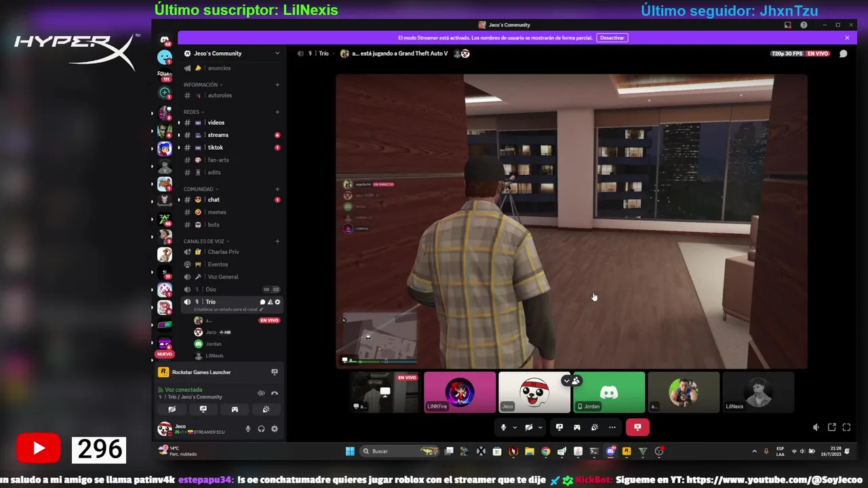Screen dimensions: 868x488
Task: Open the tiktok text channel
Action: [x=231, y=147]
